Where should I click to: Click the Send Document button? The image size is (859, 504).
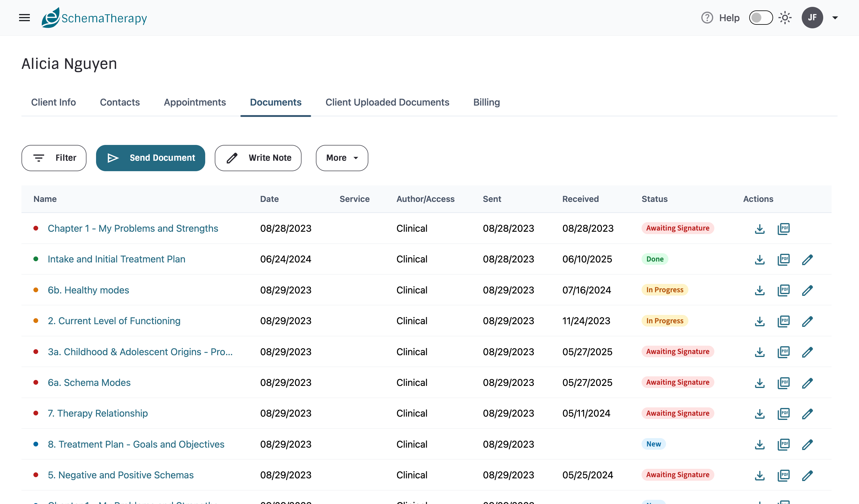click(150, 158)
